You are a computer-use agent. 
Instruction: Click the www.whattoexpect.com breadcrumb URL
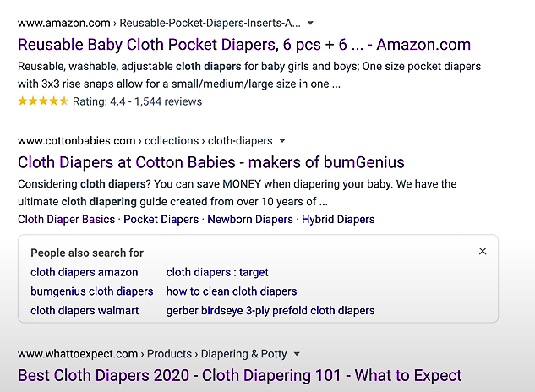tap(152, 354)
